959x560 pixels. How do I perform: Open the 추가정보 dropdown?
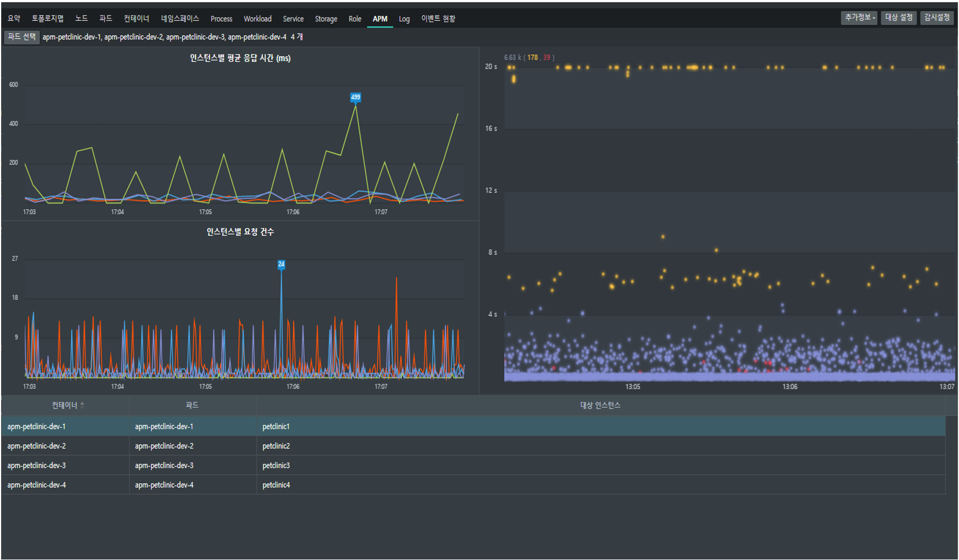tap(859, 18)
